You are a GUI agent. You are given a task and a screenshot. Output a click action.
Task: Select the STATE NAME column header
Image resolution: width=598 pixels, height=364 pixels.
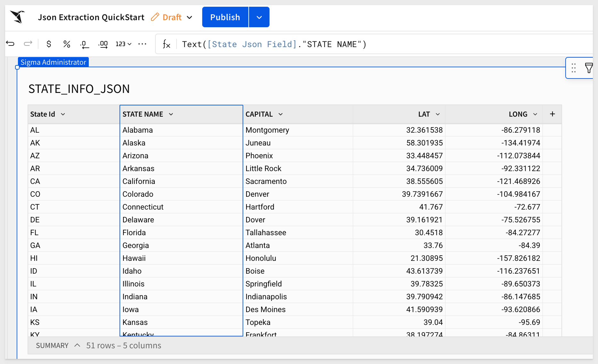pos(181,114)
